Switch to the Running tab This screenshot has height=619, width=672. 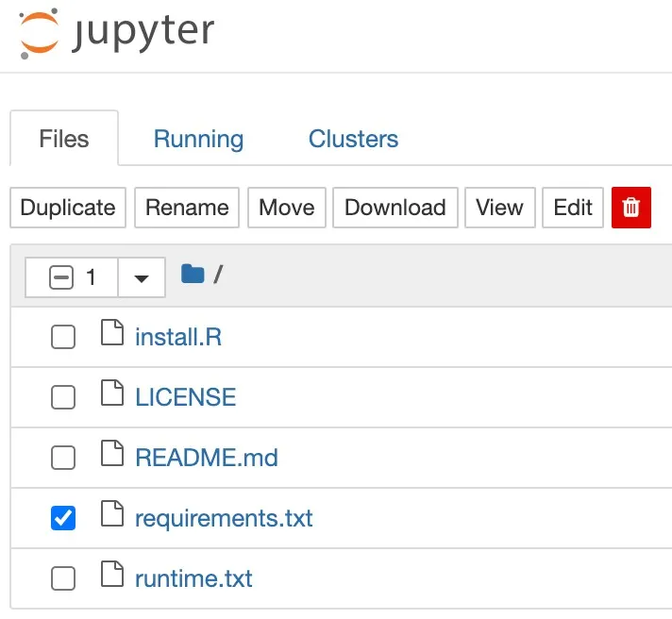[198, 140]
